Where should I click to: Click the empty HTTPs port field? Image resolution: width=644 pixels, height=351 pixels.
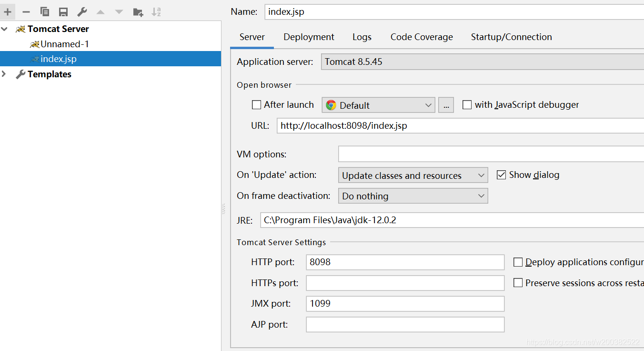click(405, 283)
